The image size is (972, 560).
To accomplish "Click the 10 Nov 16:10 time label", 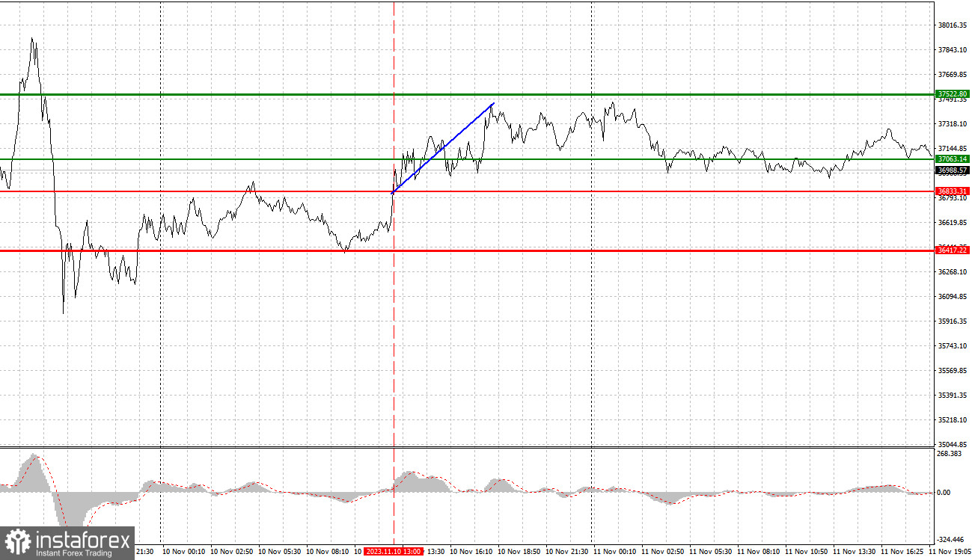I will click(471, 551).
